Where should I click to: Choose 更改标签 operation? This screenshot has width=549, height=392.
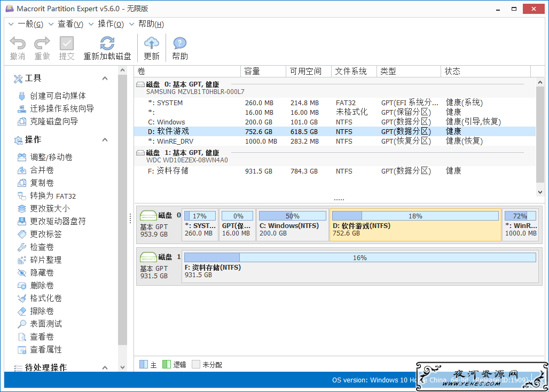click(x=40, y=234)
